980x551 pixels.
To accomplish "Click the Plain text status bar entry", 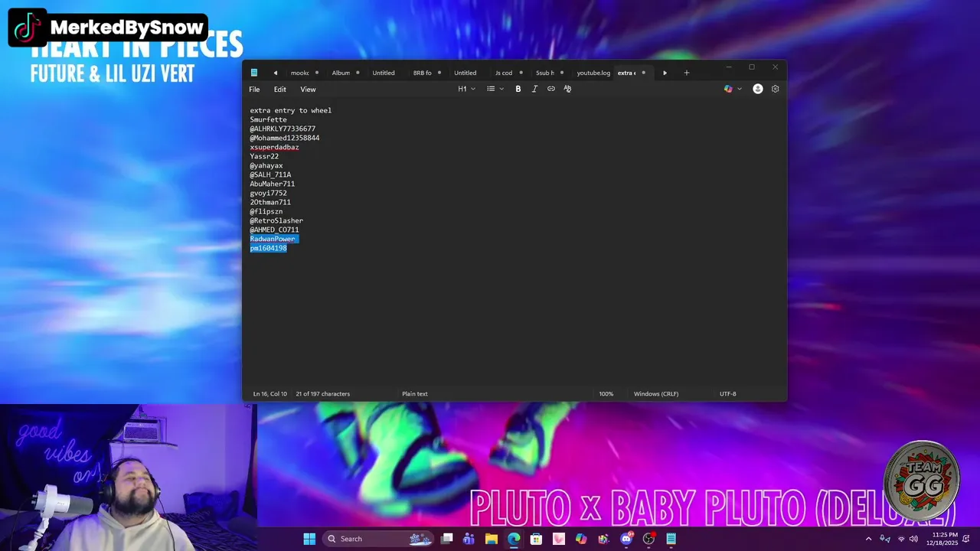I will (x=415, y=394).
